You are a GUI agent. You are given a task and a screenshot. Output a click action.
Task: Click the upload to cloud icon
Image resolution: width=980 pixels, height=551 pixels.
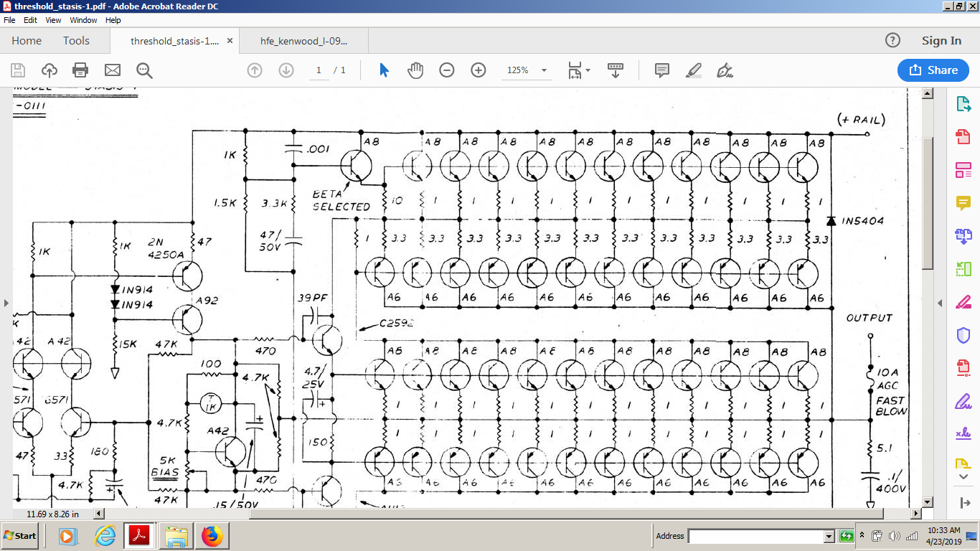click(50, 70)
